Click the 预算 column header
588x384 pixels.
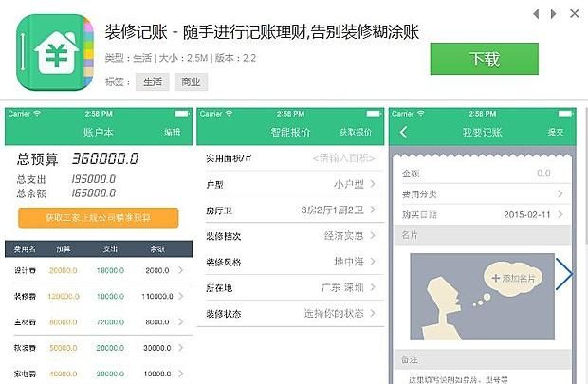click(63, 249)
